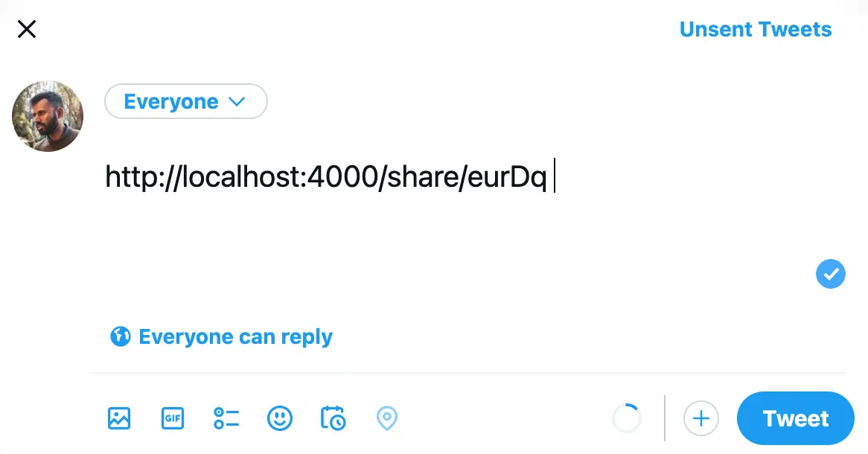
Task: Post with the Tweet button
Action: pyautogui.click(x=795, y=418)
